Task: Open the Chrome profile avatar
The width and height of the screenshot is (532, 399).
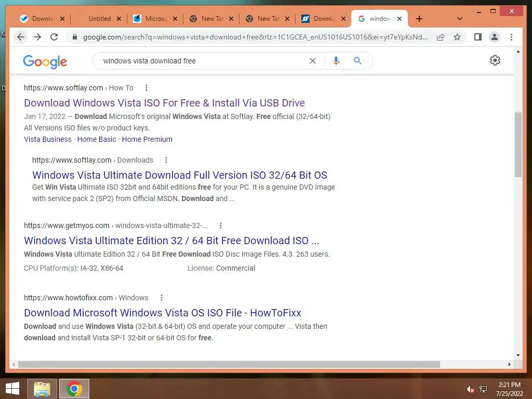Action: coord(495,37)
